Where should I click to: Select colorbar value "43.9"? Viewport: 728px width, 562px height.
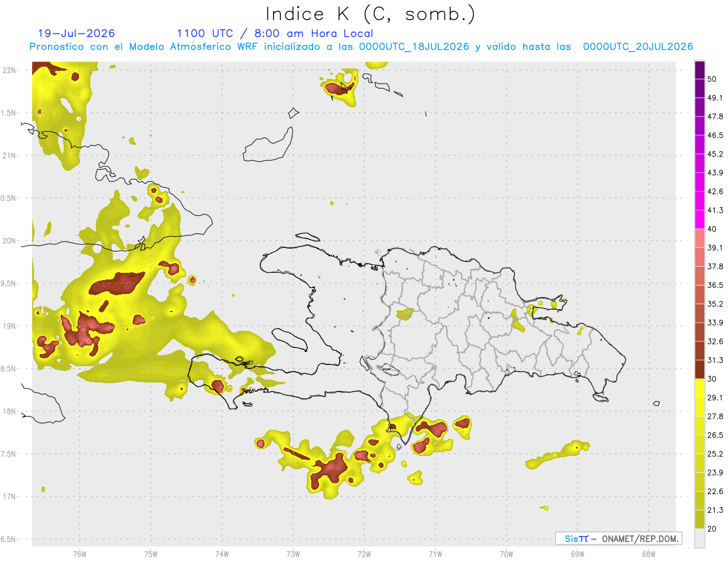[x=716, y=173]
